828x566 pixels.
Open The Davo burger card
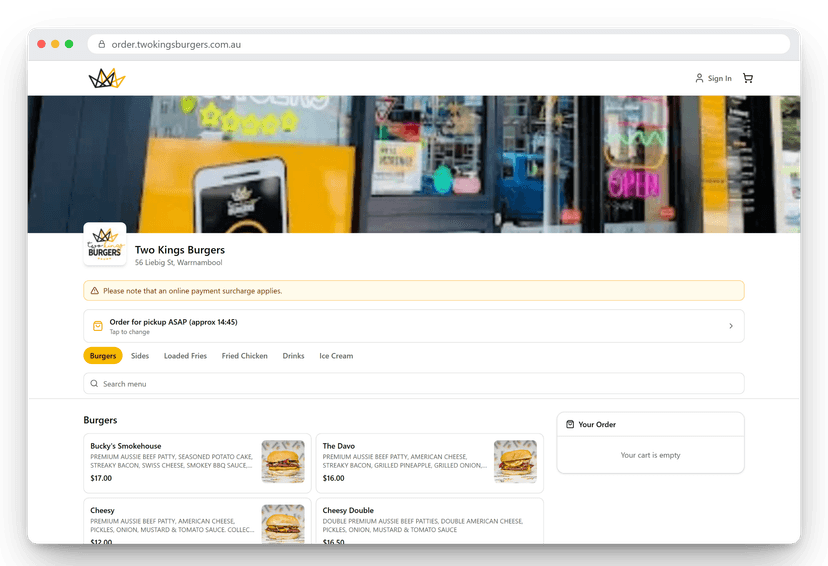(x=429, y=463)
